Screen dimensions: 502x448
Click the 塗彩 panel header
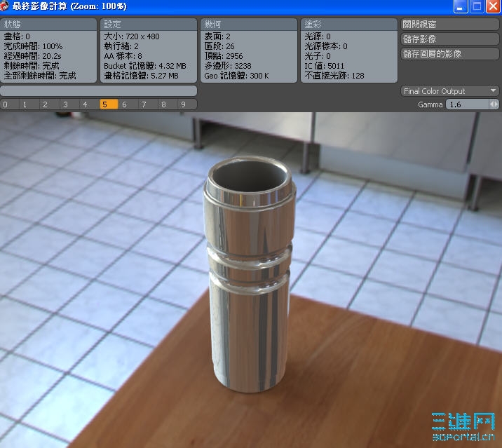(x=349, y=25)
